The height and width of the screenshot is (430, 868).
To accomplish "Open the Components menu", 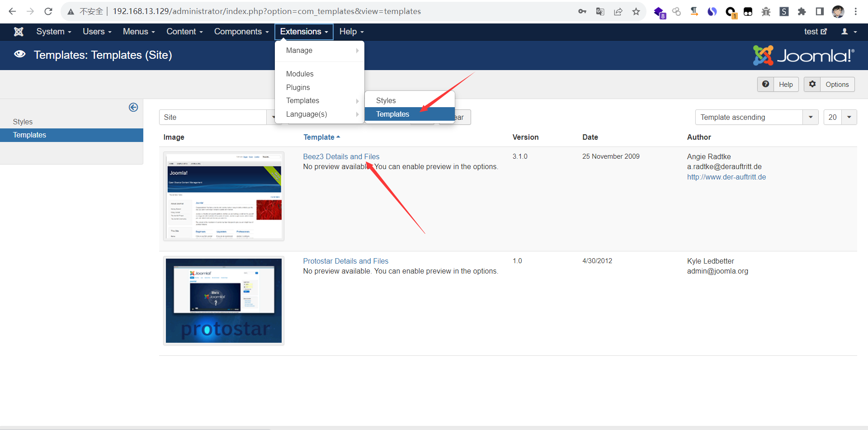I will click(x=241, y=32).
